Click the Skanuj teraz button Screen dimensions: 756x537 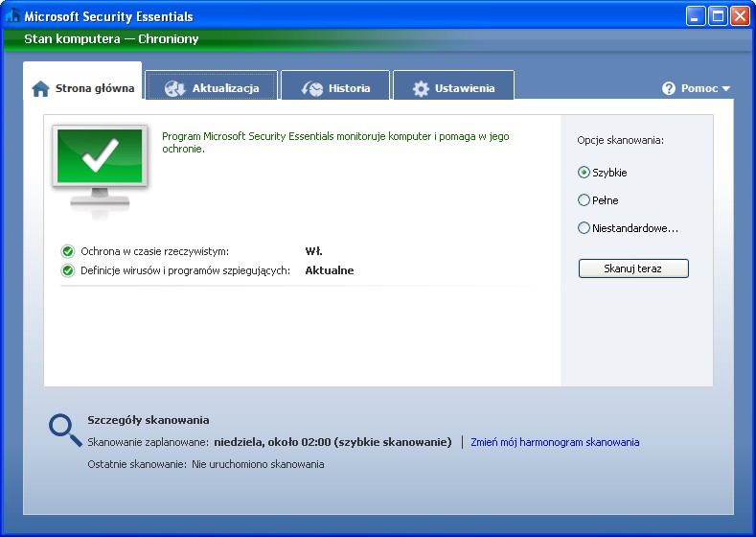633,268
